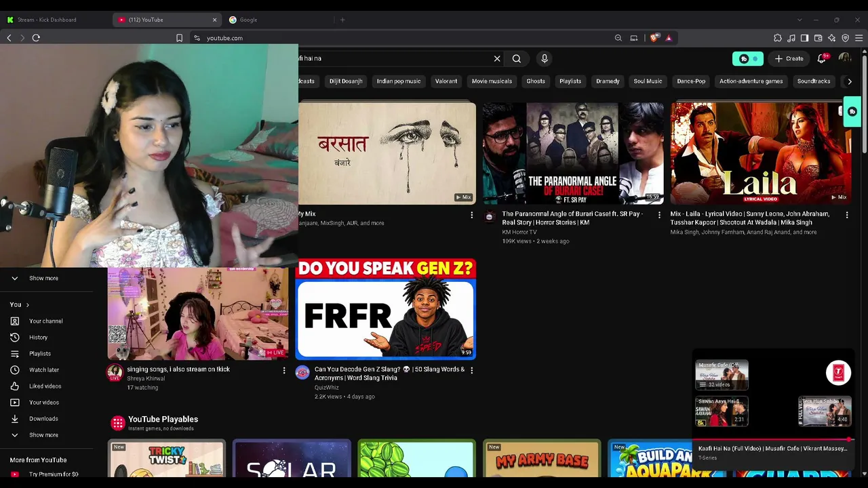Click the teal extension toggle beside Create
The height and width of the screenshot is (488, 868).
coord(748,59)
